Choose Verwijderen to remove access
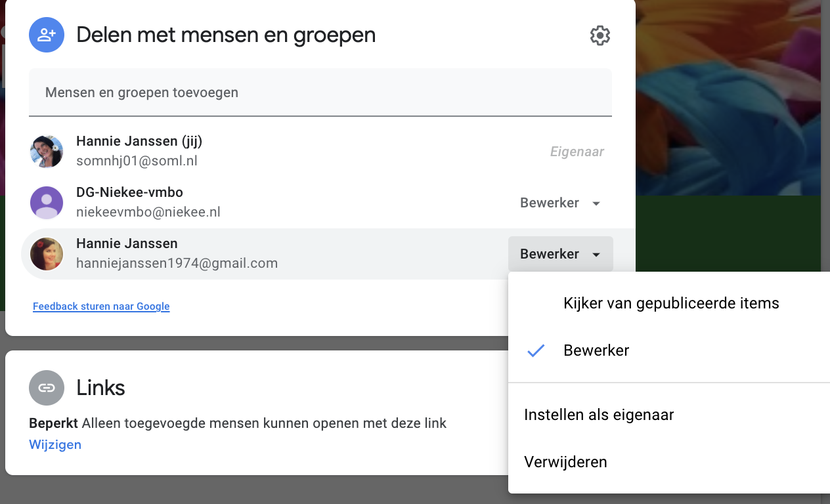This screenshot has height=504, width=830. pyautogui.click(x=565, y=462)
